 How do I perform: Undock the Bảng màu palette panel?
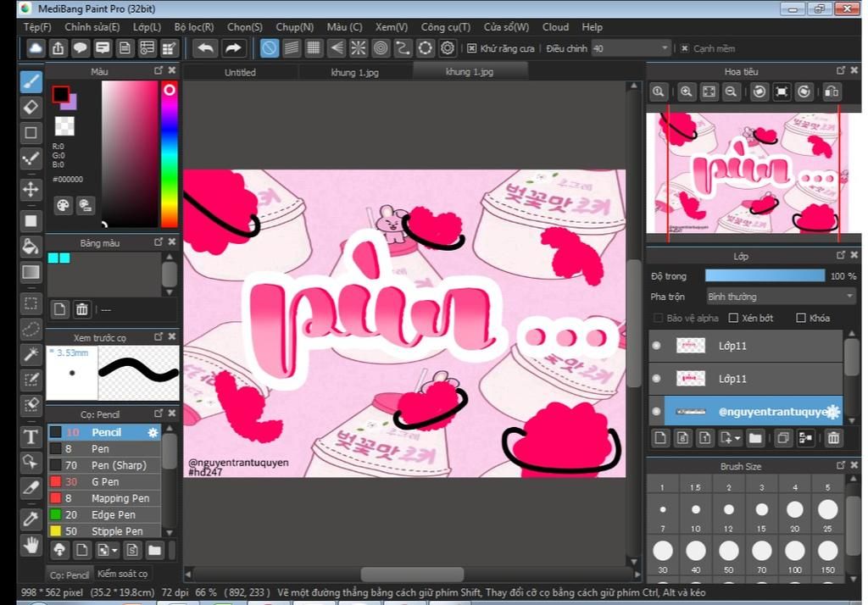point(159,241)
